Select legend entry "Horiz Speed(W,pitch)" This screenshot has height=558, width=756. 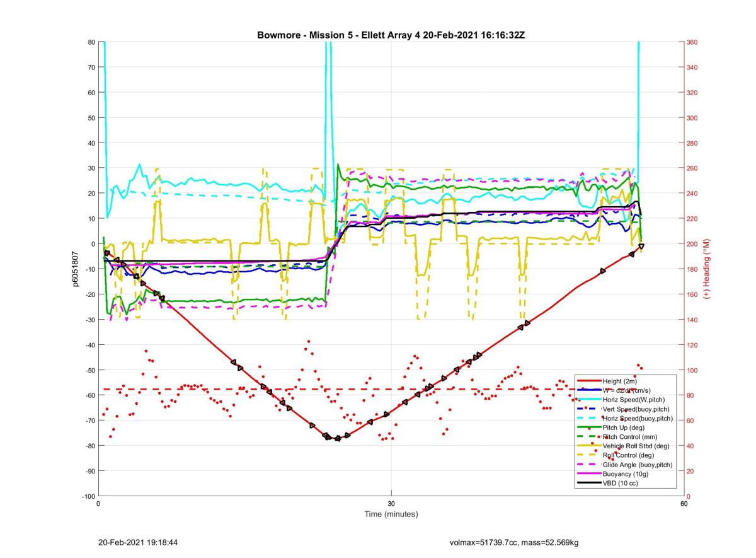pyautogui.click(x=634, y=400)
